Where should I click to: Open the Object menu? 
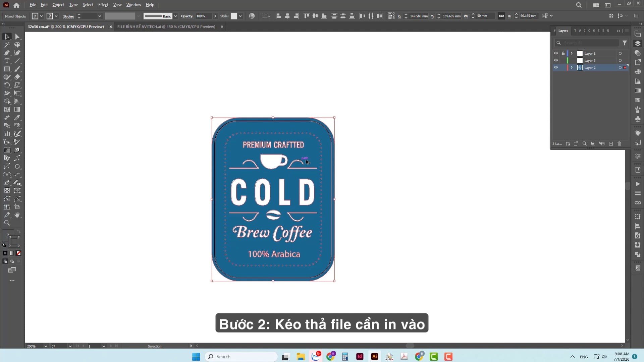tap(58, 5)
